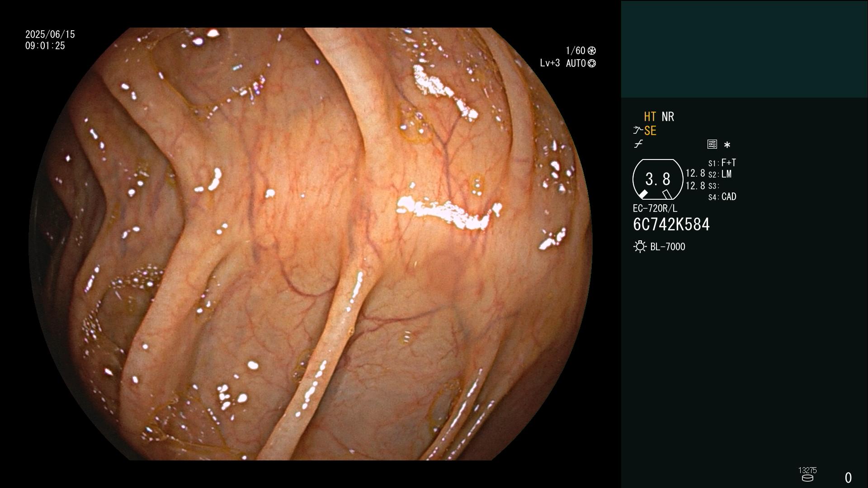Click the 1/60 shutter speed value
This screenshot has height=488, width=868.
(x=576, y=51)
